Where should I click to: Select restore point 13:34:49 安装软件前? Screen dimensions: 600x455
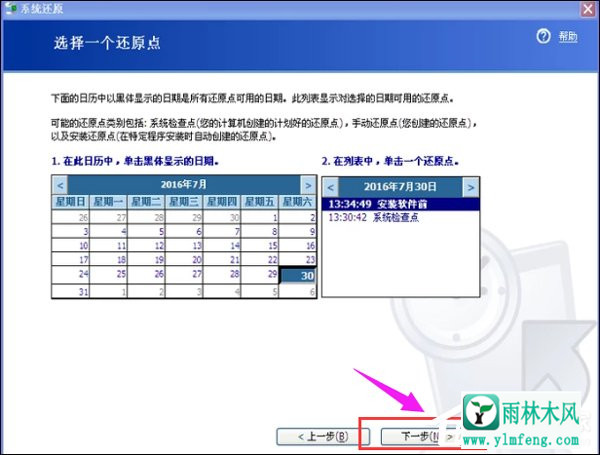click(401, 204)
